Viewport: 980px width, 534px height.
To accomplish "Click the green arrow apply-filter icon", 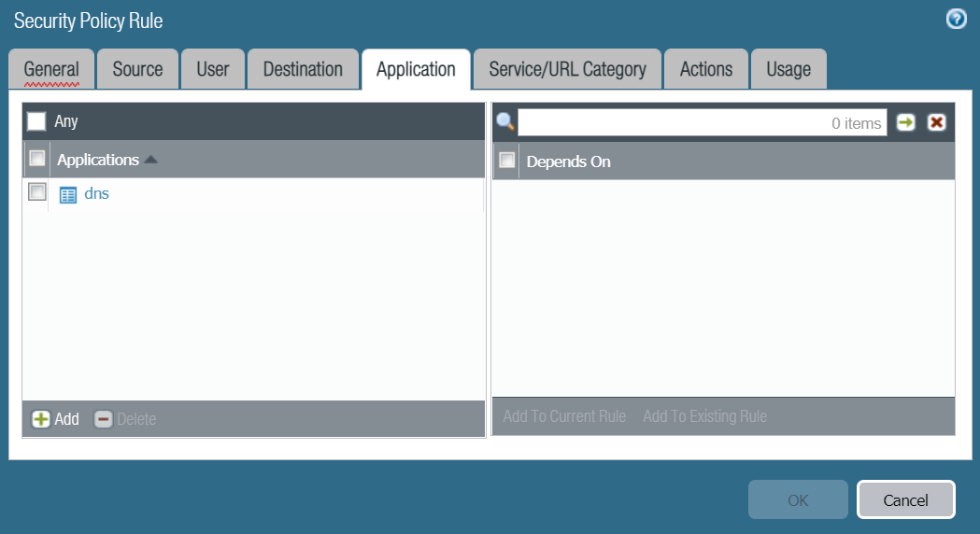I will click(x=905, y=122).
